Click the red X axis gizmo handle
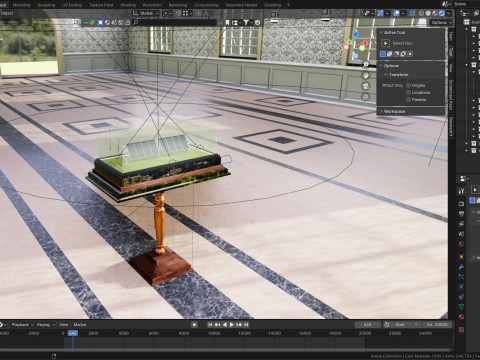The width and height of the screenshot is (480, 360). (365, 43)
